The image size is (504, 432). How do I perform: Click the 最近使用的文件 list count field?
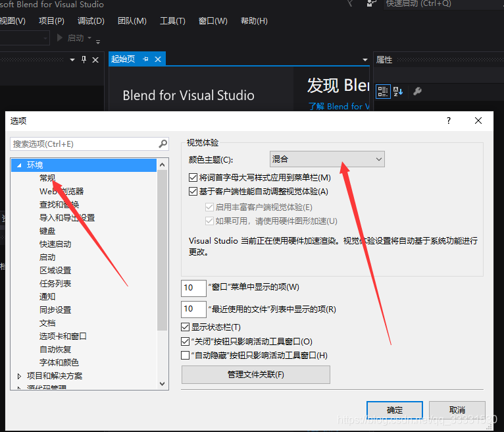coord(193,309)
